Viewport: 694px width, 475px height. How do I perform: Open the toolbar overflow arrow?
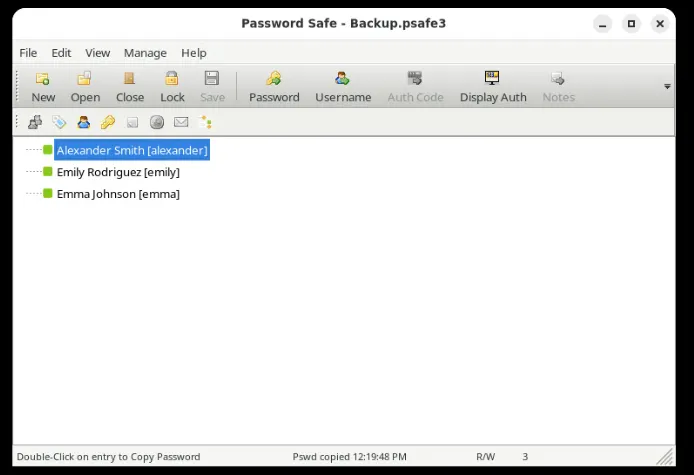(667, 86)
